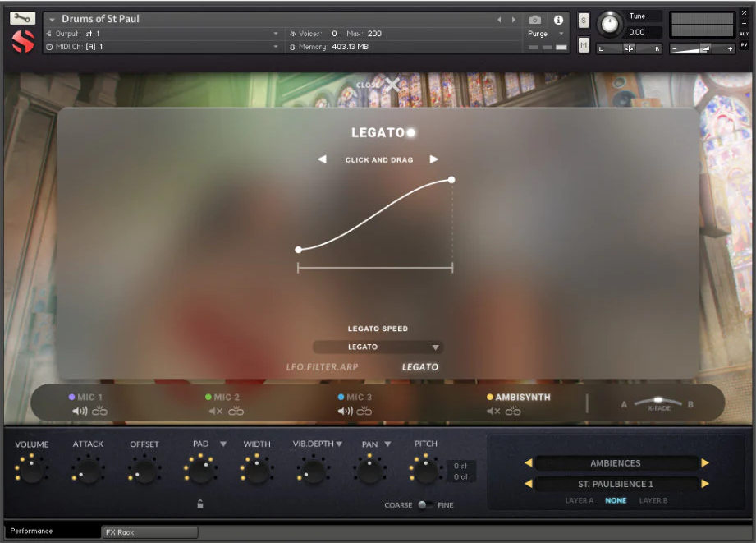Unmute the AMBISYNTH speaker icon
The image size is (756, 543).
point(493,412)
